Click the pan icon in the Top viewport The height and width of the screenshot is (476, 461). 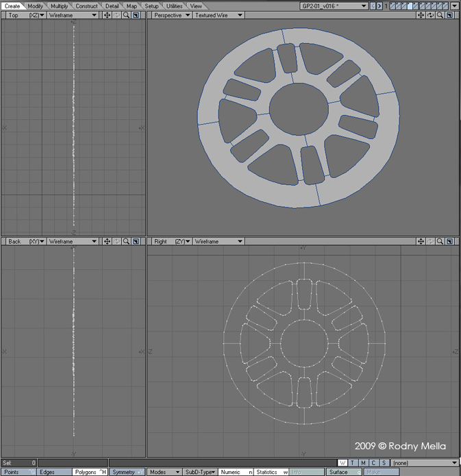(108, 15)
